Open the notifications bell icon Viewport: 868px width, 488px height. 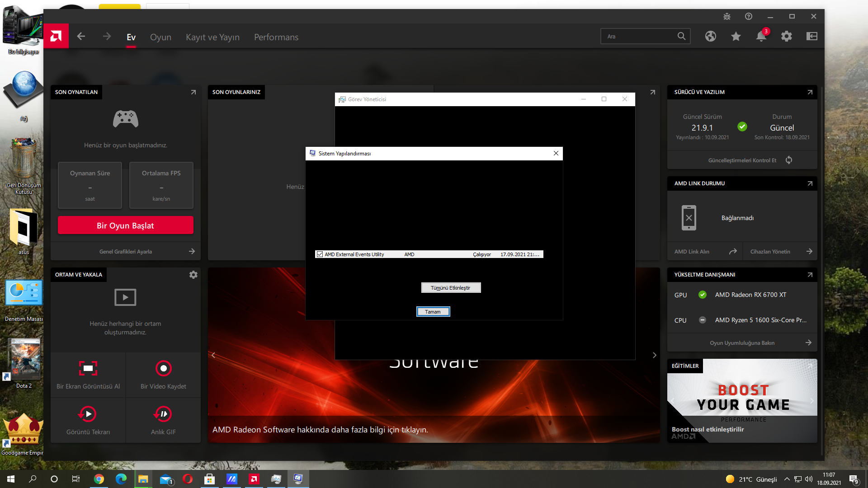[761, 37]
